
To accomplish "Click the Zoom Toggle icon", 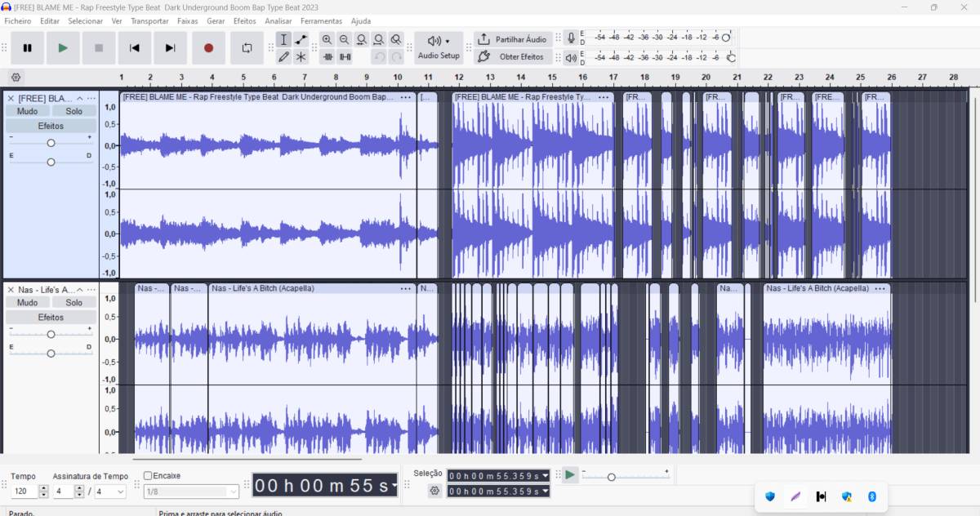I will pos(396,39).
